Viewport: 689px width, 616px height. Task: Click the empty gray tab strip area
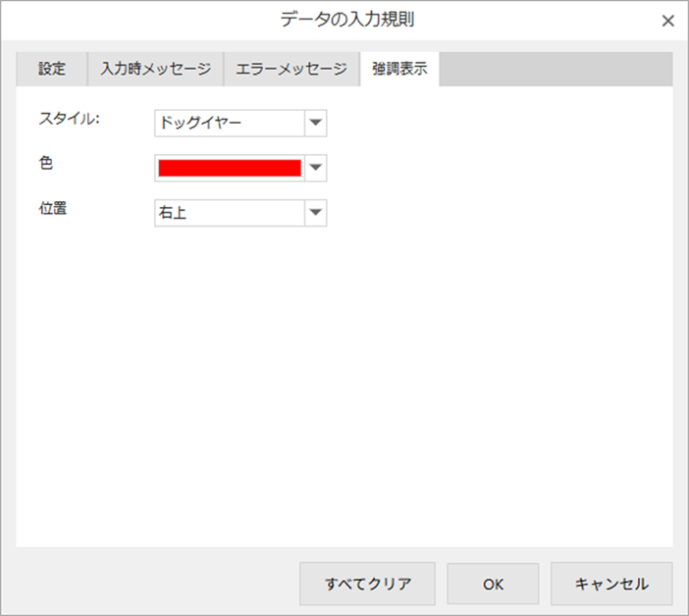556,70
